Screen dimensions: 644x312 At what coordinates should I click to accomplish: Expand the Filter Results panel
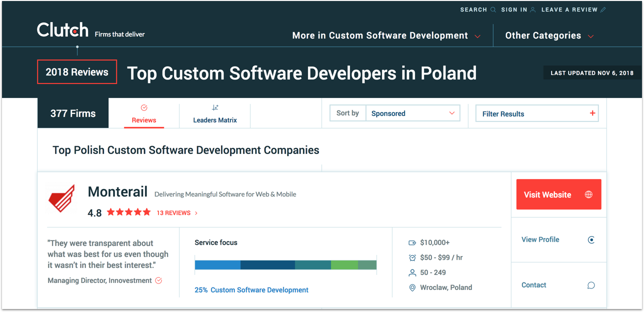pyautogui.click(x=537, y=113)
